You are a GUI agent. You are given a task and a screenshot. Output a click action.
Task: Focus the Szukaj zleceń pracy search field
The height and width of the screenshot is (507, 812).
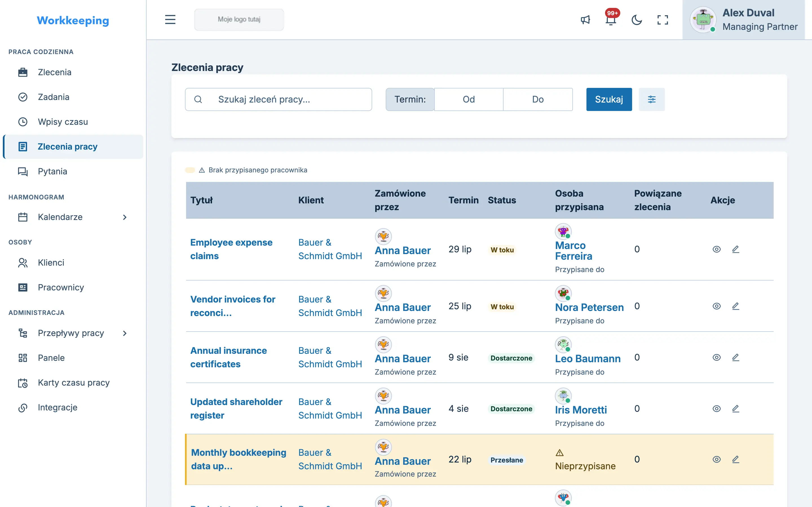pyautogui.click(x=278, y=99)
